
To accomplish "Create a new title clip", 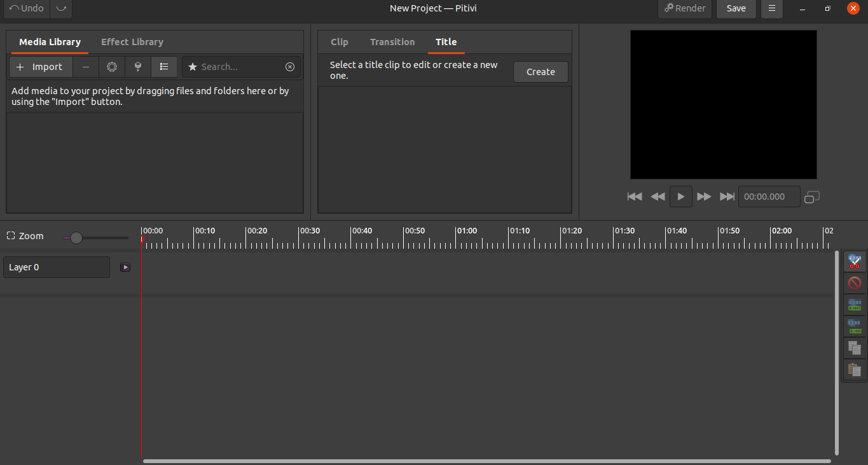I will tap(541, 72).
